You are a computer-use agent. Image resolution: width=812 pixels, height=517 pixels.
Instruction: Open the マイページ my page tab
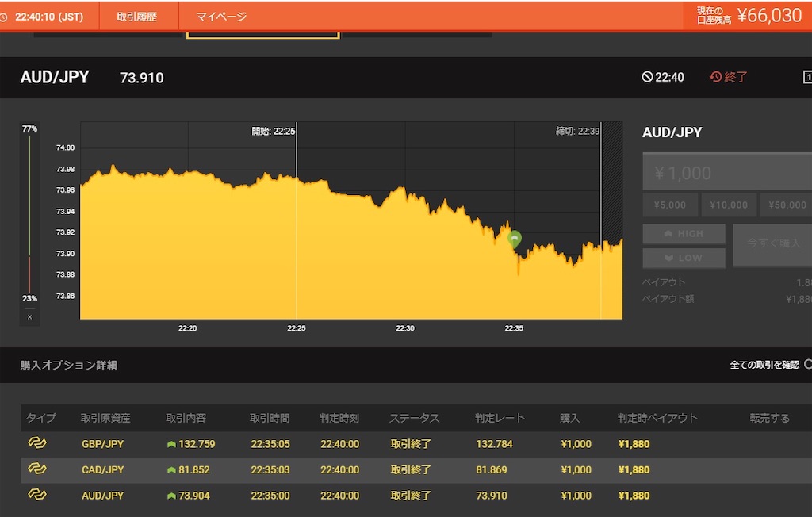(x=221, y=17)
